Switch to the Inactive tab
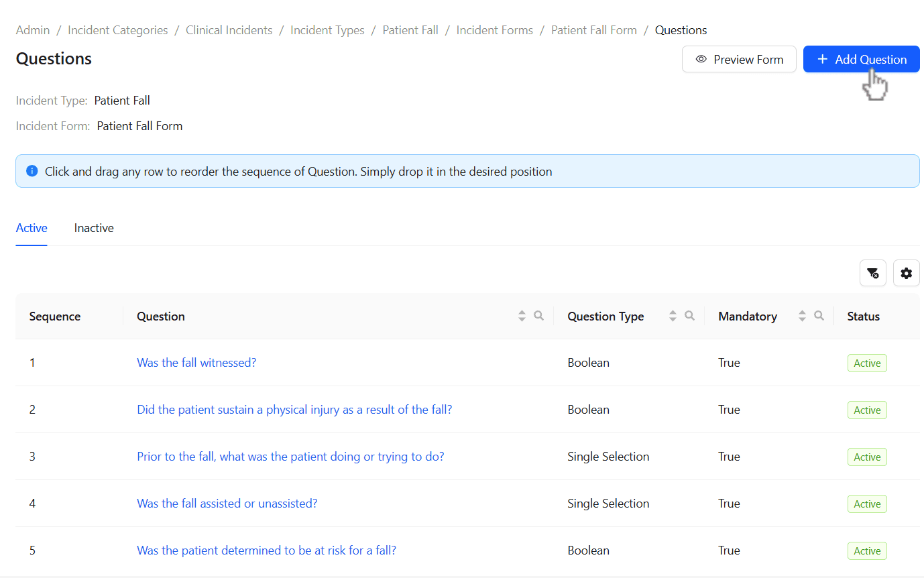 click(x=93, y=228)
